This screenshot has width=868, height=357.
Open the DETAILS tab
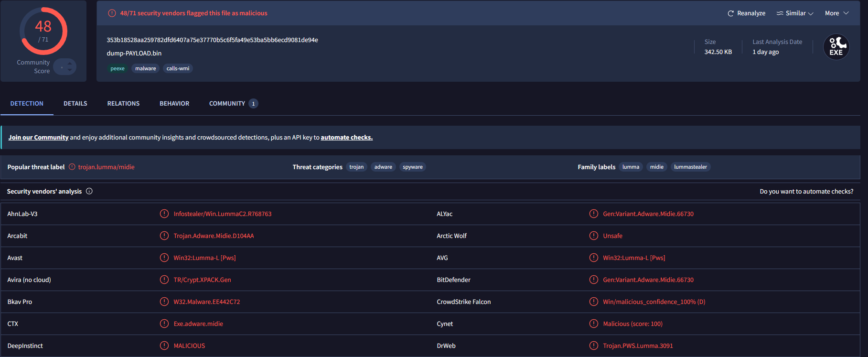tap(75, 103)
